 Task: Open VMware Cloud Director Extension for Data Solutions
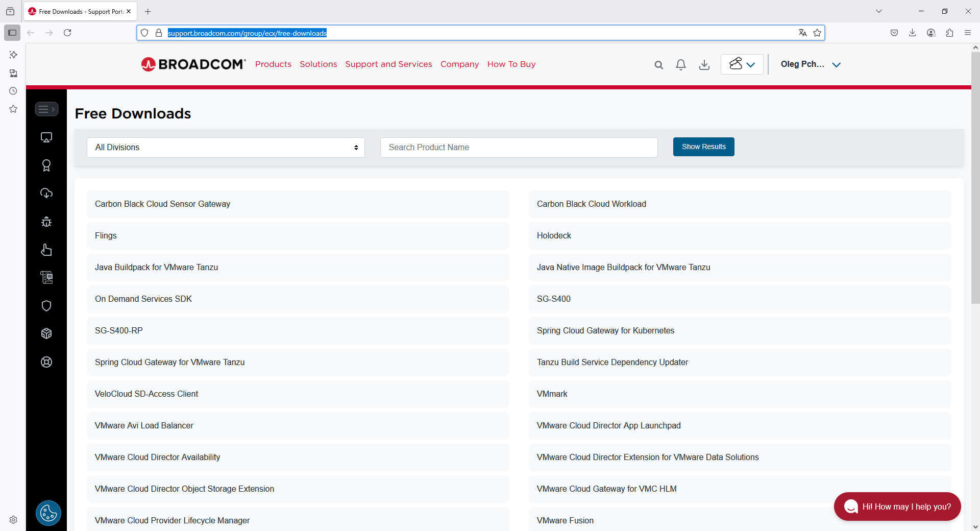[x=740, y=457]
